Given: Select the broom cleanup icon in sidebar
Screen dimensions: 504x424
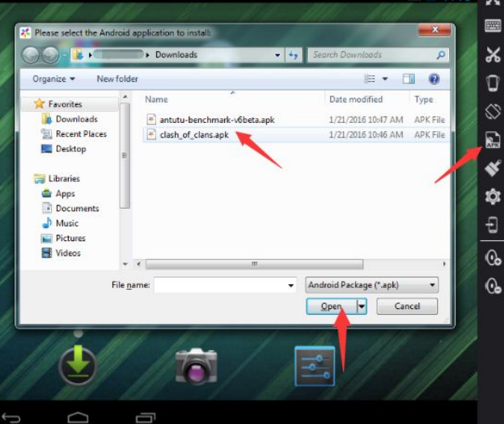Looking at the screenshot, I should tap(493, 167).
